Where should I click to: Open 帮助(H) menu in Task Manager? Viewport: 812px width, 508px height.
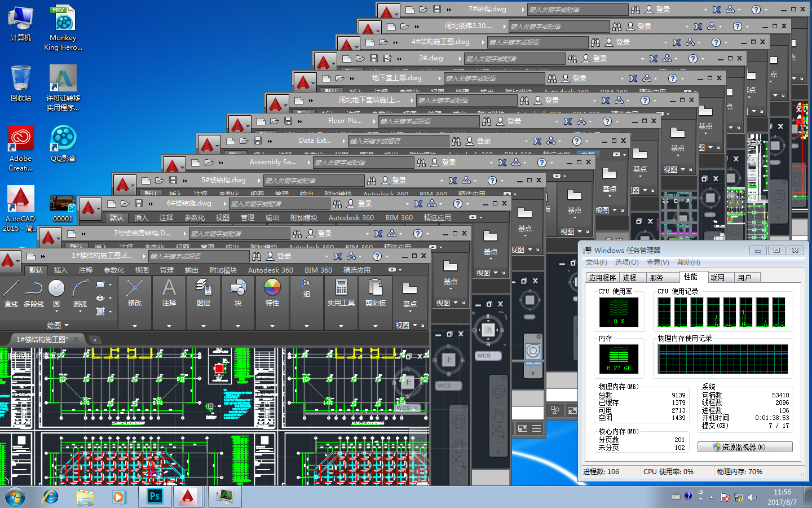689,262
